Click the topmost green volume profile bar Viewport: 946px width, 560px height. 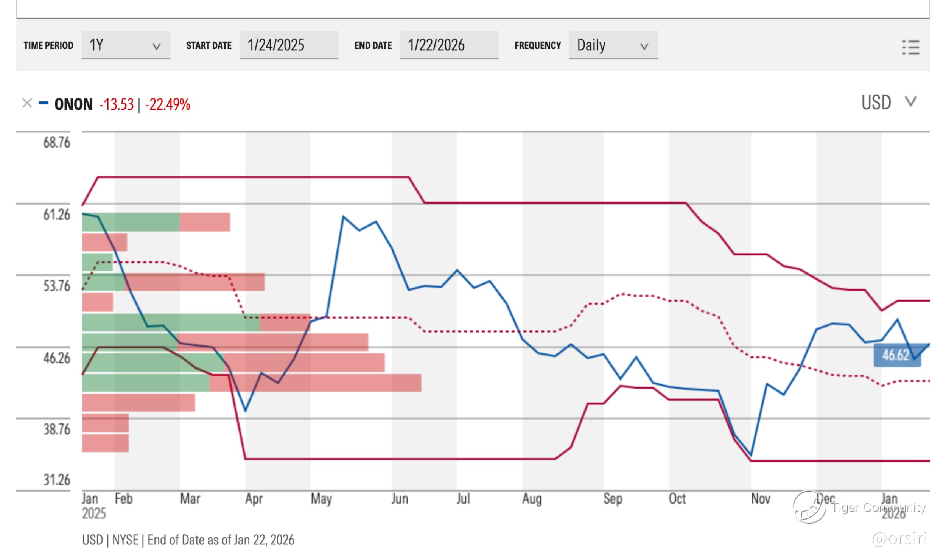click(131, 222)
